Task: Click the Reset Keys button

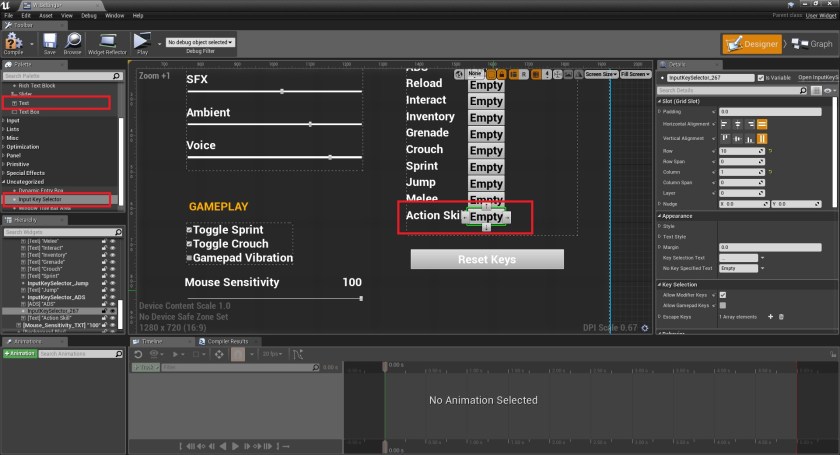Action: click(x=487, y=259)
